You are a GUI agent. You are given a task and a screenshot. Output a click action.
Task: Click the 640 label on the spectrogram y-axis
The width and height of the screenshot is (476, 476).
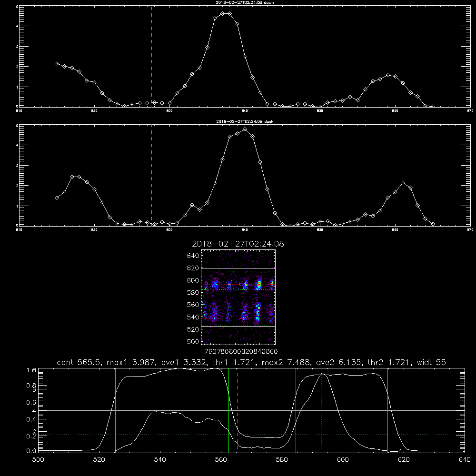coord(193,256)
